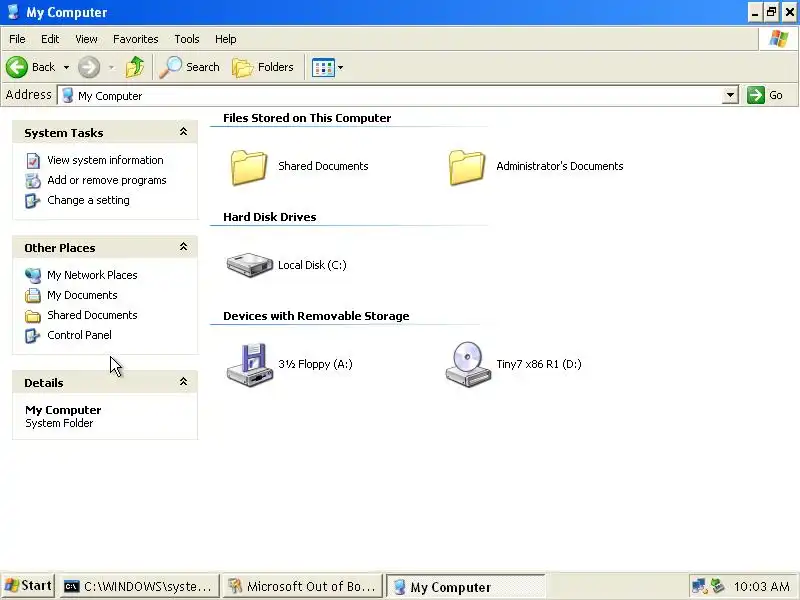Image resolution: width=800 pixels, height=600 pixels.
Task: Open My Documents from Other Places
Action: point(82,295)
